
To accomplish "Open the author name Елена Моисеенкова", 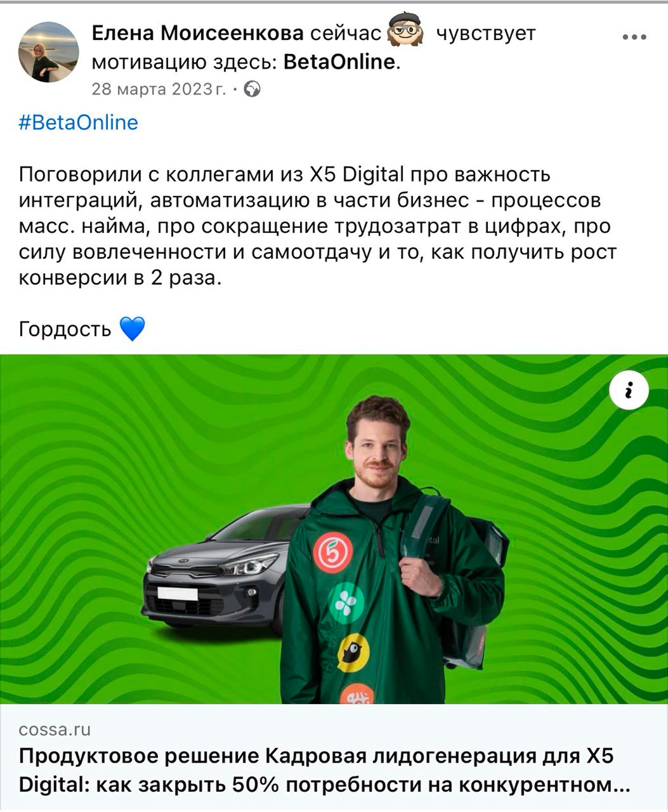I will coord(198,32).
